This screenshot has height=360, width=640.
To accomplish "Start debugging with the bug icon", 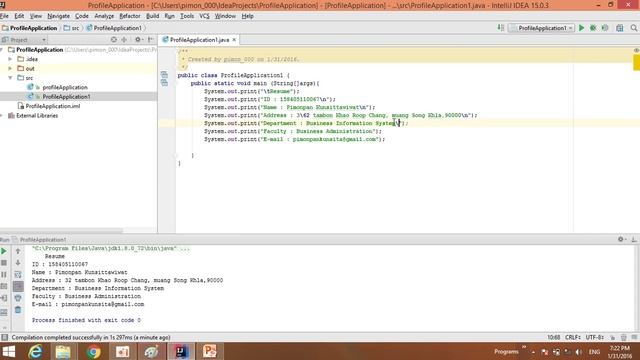I will point(593,28).
